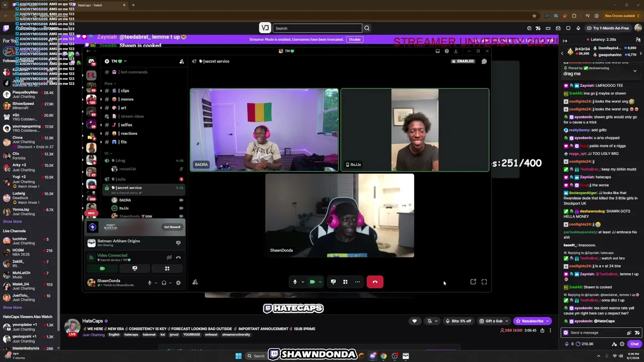Viewport: 644px width, 362px height.
Task: Open Discord direct messages home icon
Action: point(91,61)
